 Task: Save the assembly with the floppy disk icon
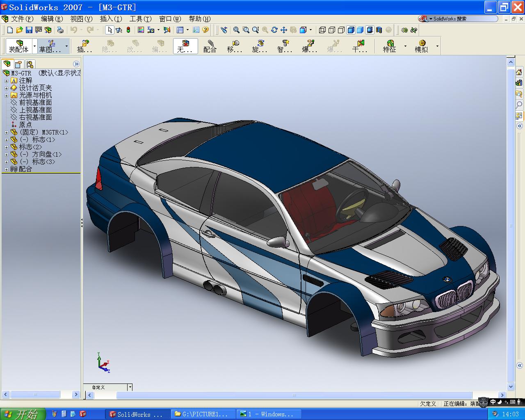coord(29,30)
